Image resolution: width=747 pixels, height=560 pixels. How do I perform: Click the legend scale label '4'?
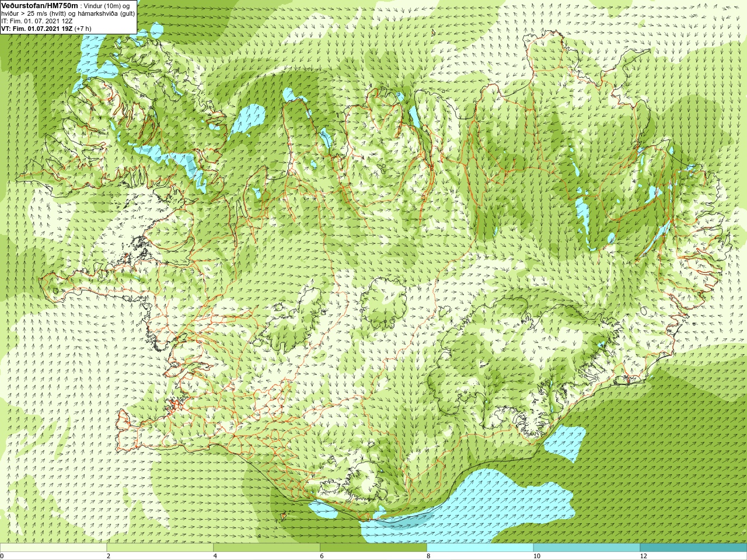[215, 556]
